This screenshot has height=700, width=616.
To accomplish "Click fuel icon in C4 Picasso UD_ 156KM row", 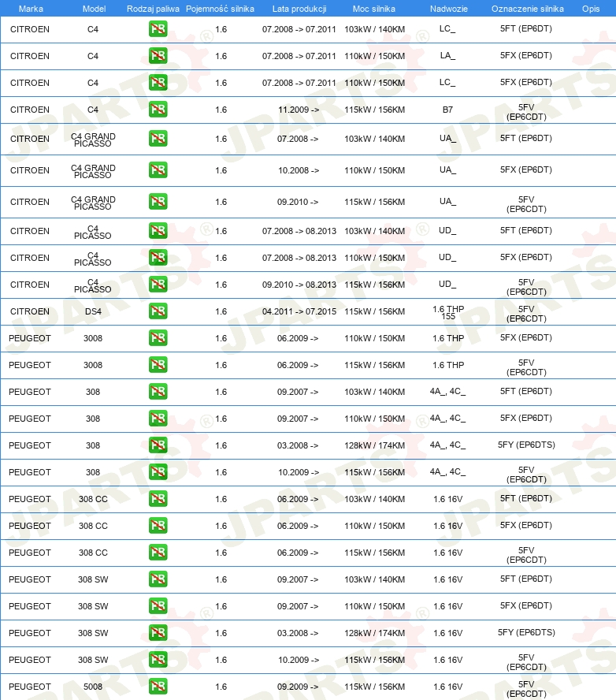I will 158,285.
